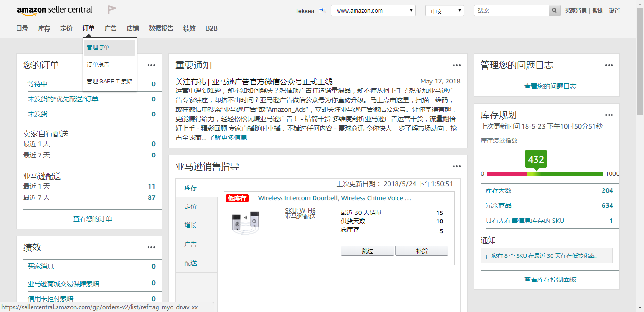The image size is (644, 312).
Task: Open the 目录 menu
Action: coord(22,28)
